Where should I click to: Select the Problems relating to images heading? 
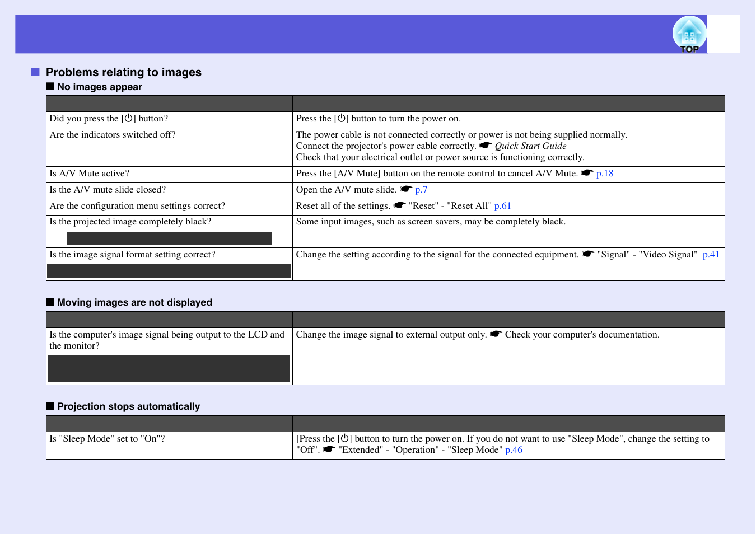(x=124, y=72)
